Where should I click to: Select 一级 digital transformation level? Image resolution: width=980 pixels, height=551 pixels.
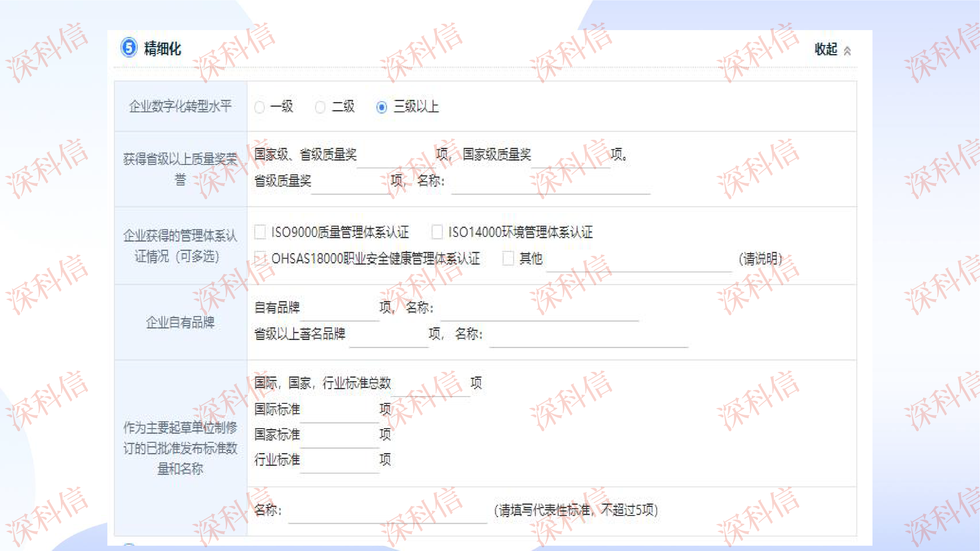(260, 107)
